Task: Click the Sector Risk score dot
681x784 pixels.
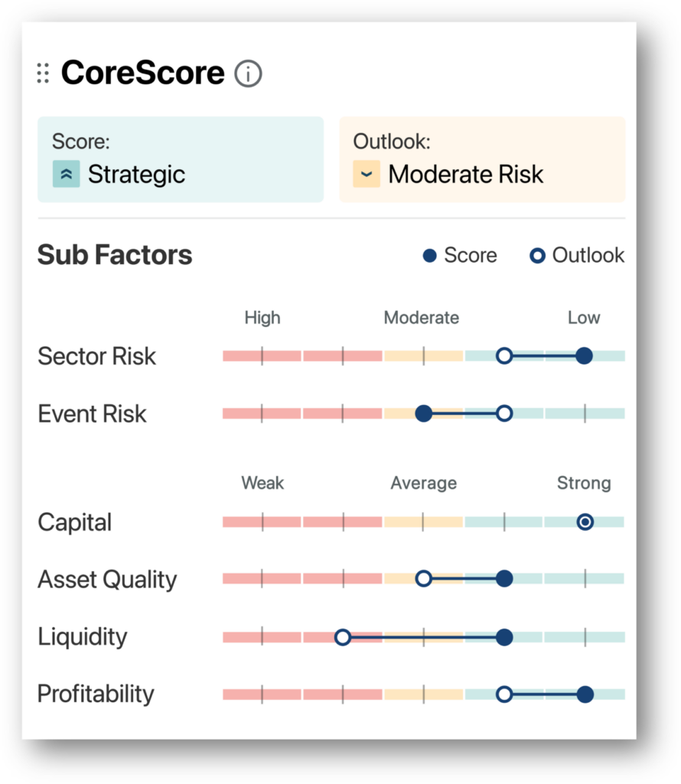Action: [584, 355]
